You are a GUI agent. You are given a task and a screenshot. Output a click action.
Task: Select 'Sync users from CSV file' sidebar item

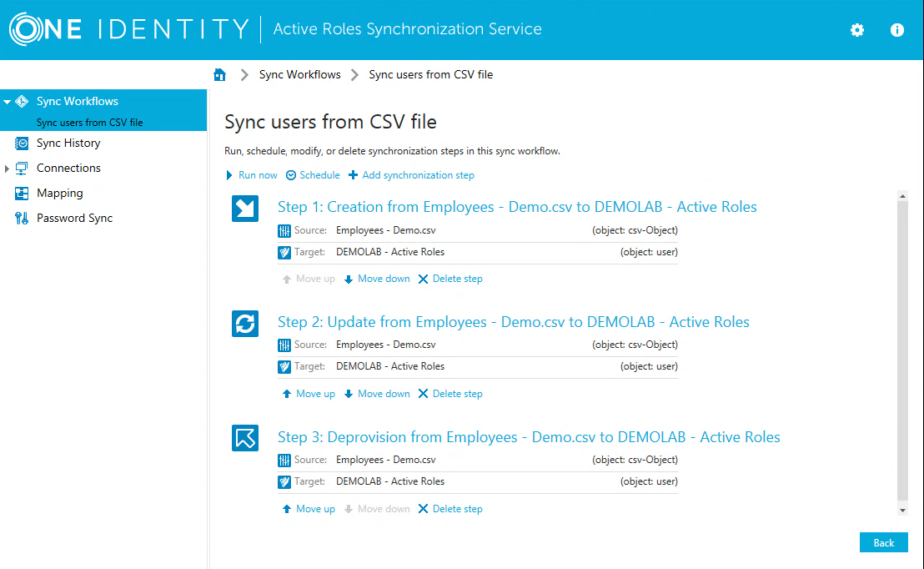[x=89, y=123]
